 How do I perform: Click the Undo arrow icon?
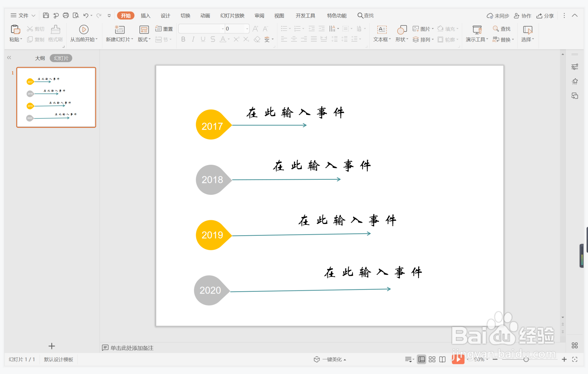(x=86, y=15)
